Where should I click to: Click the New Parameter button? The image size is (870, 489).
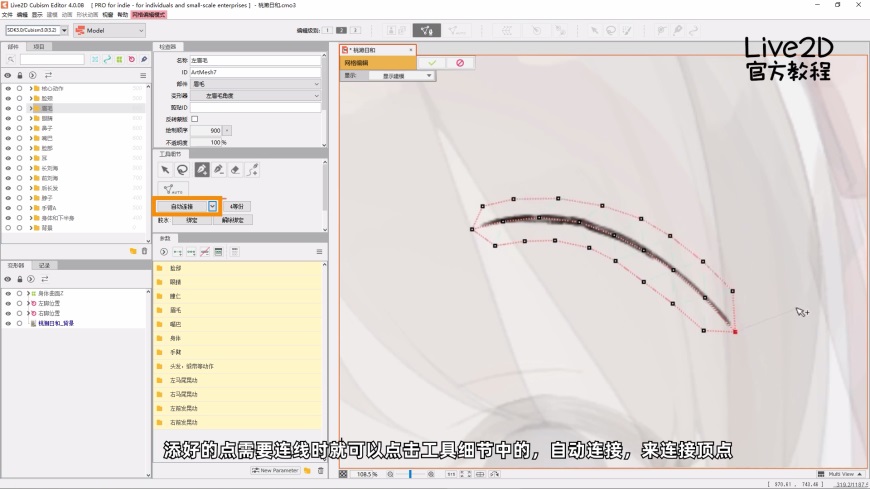pyautogui.click(x=275, y=470)
